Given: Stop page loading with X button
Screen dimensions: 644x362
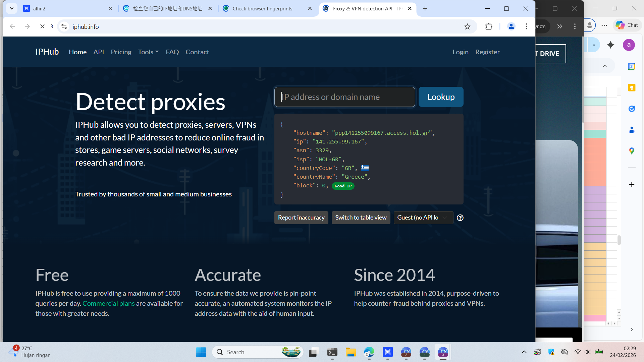Looking at the screenshot, I should pyautogui.click(x=42, y=26).
